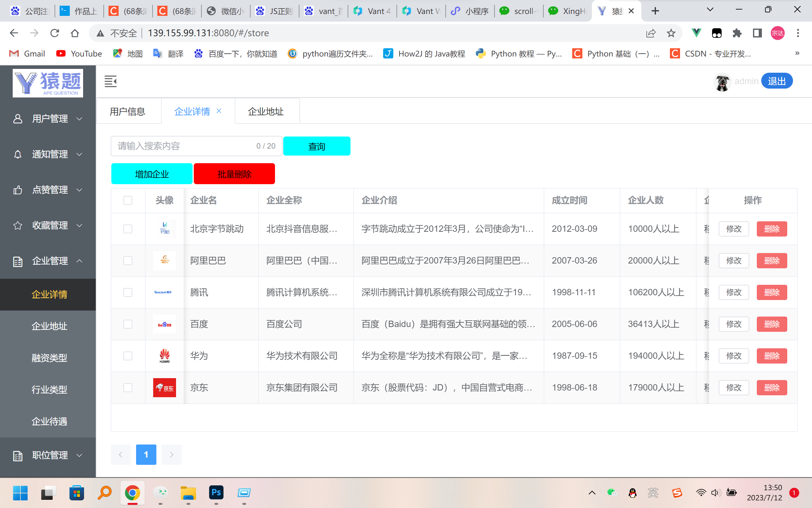Image resolution: width=812 pixels, height=508 pixels.
Task: Open the WeChat tray icon
Action: pos(612,493)
